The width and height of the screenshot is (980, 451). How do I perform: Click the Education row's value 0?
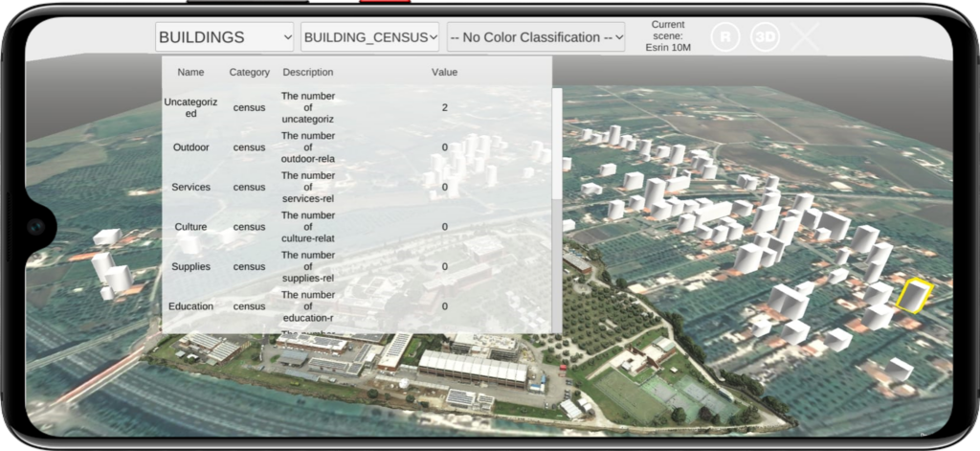click(445, 305)
